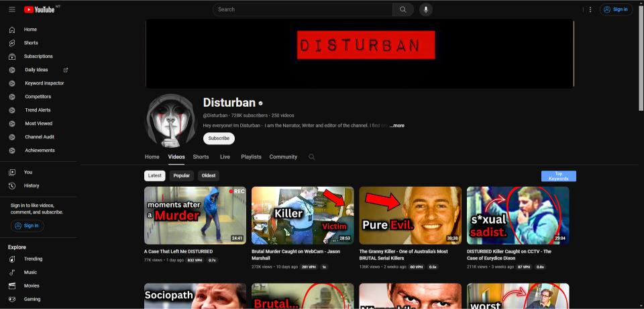Start voice search with microphone icon
The image size is (644, 309).
pos(426,9)
